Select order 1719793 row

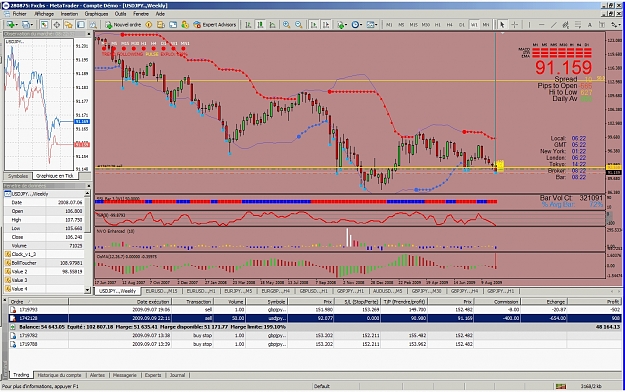click(315, 309)
